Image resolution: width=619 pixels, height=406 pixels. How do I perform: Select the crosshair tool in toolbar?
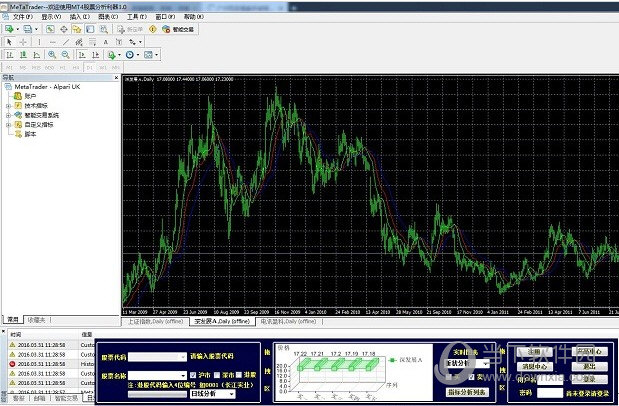23,42
